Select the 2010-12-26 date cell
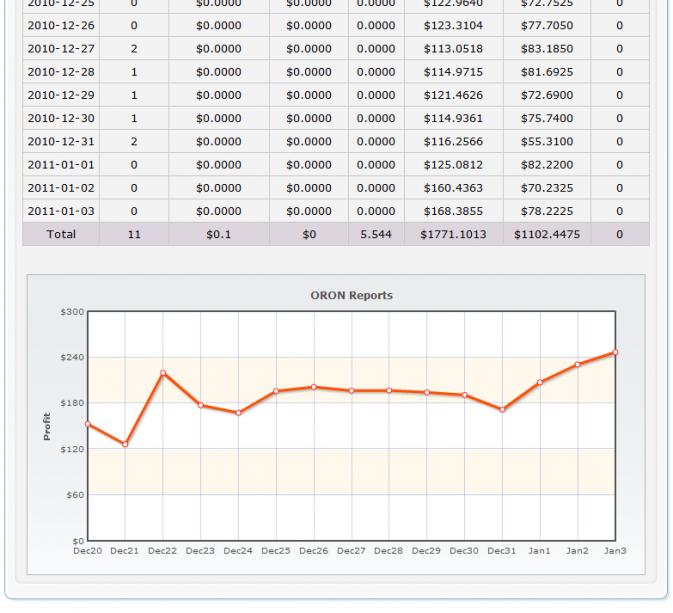Image resolution: width=673 pixels, height=613 pixels. tap(61, 25)
